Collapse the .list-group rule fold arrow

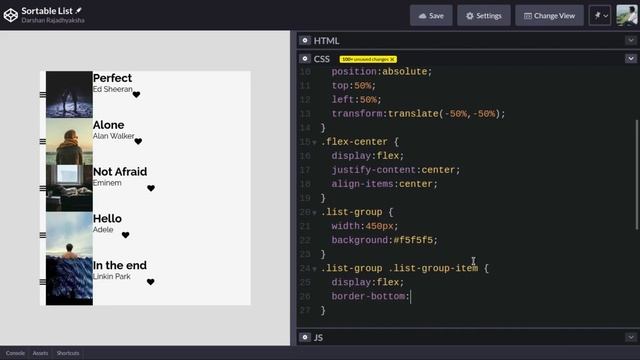pos(314,213)
